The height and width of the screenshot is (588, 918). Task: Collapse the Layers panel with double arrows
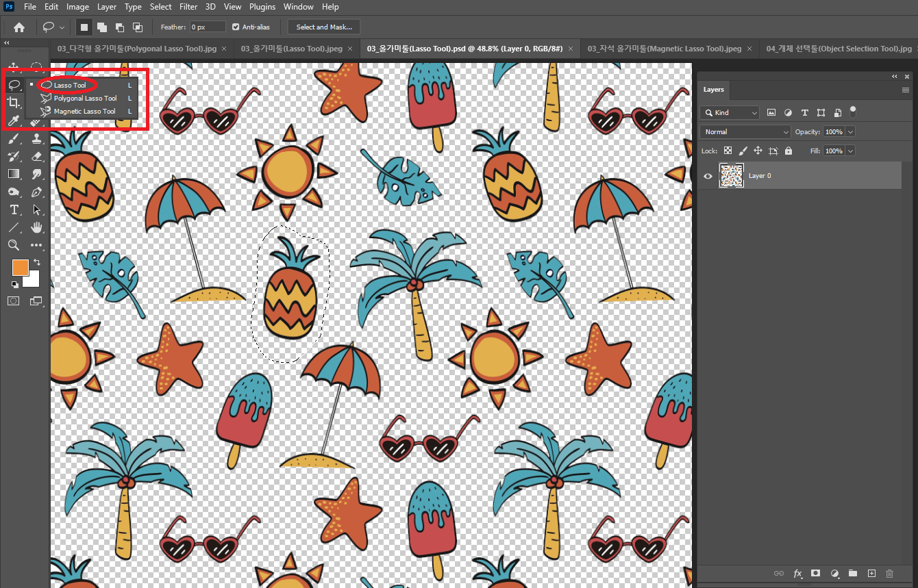pos(895,77)
